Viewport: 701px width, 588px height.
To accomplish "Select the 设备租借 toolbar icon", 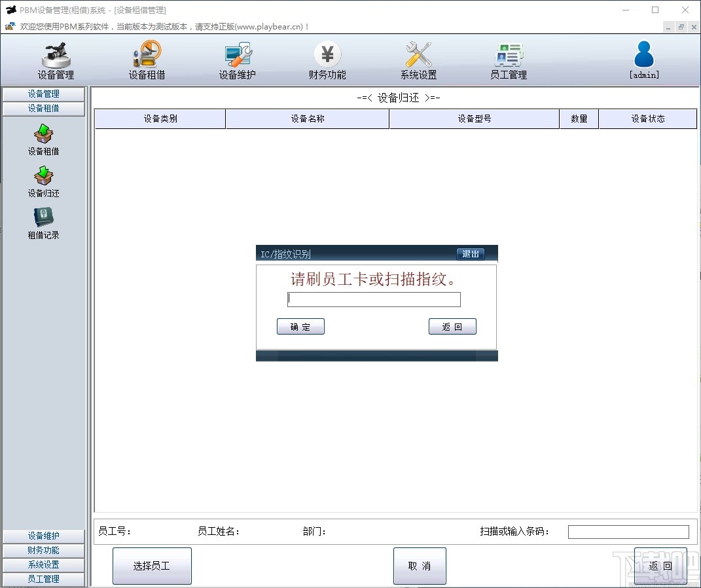I will coord(146,59).
